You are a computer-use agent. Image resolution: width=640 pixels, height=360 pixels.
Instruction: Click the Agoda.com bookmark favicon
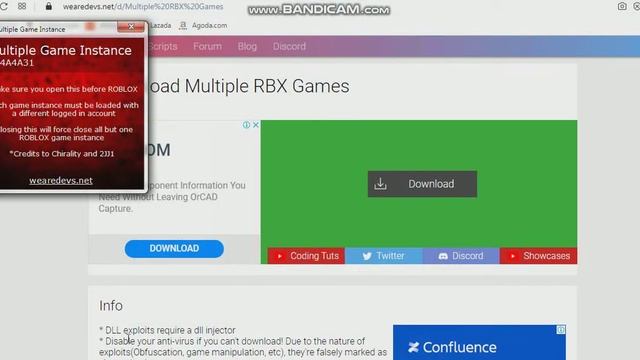183,25
